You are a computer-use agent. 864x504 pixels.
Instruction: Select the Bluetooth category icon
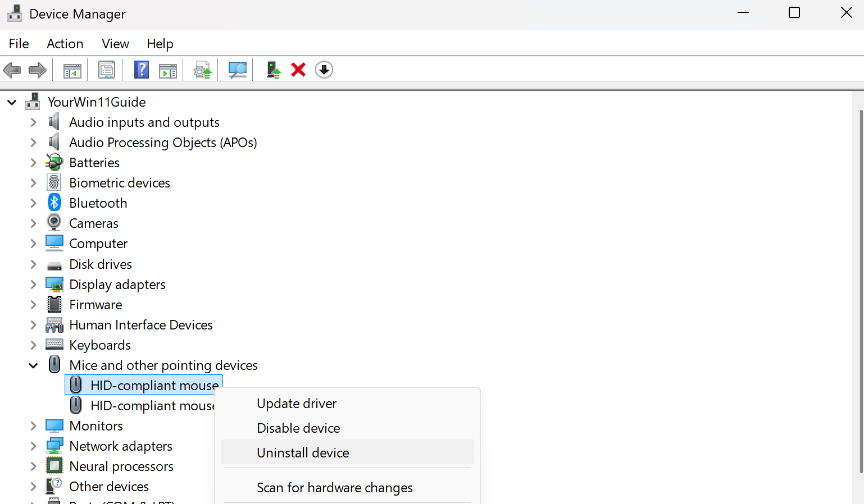tap(54, 203)
